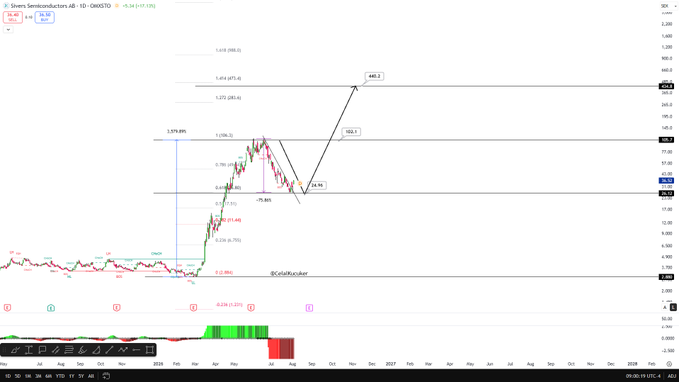Select the horizontal arrow line tool

136,350
